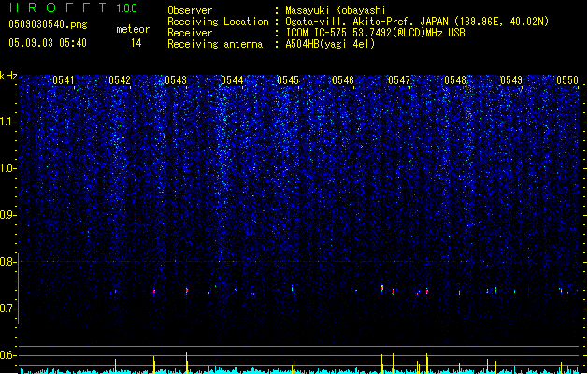
Task: Click the 0.9 kHz axis label
Action: 7,215
